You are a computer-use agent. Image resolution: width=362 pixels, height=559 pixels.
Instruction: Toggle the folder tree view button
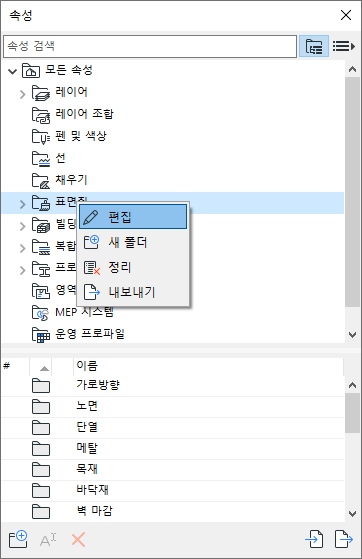(x=313, y=46)
